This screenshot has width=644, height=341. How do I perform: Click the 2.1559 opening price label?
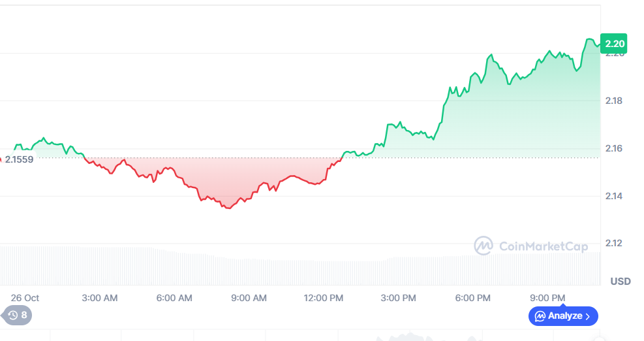click(x=19, y=159)
